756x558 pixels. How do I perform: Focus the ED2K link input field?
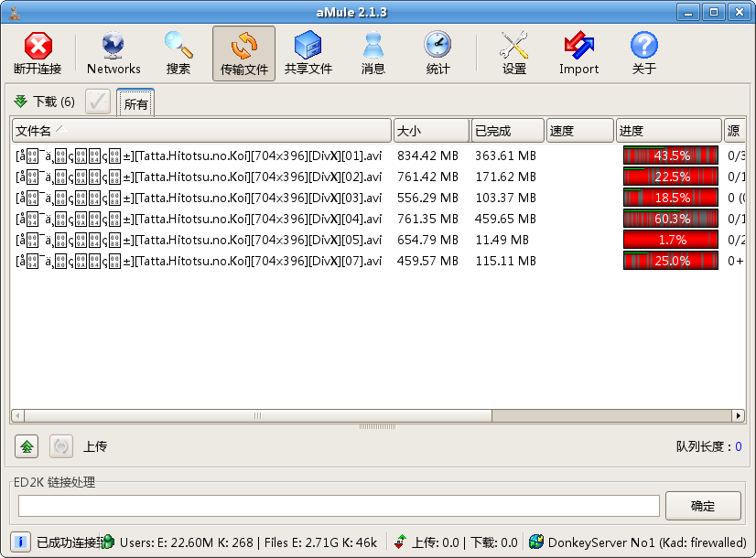tap(339, 506)
